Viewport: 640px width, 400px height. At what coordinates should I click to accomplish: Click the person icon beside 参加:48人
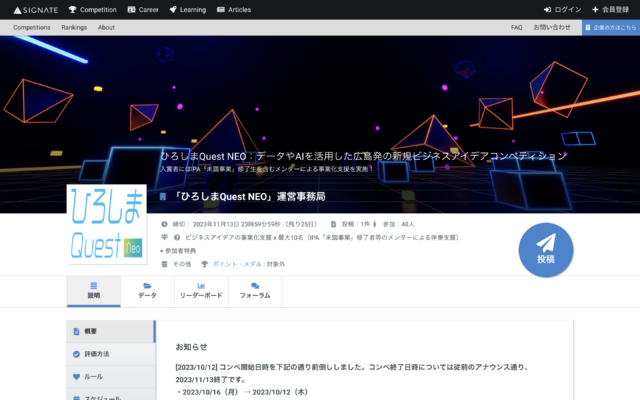(375, 224)
